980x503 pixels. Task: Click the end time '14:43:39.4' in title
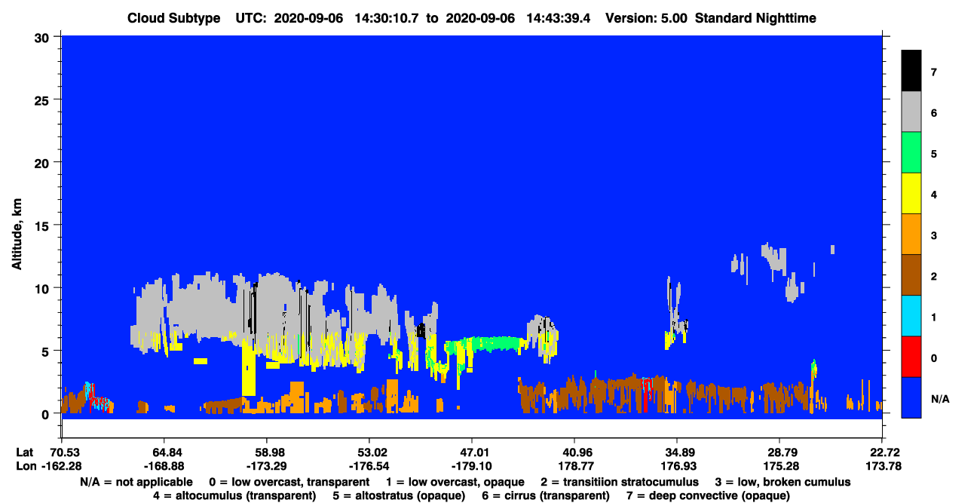pyautogui.click(x=559, y=18)
